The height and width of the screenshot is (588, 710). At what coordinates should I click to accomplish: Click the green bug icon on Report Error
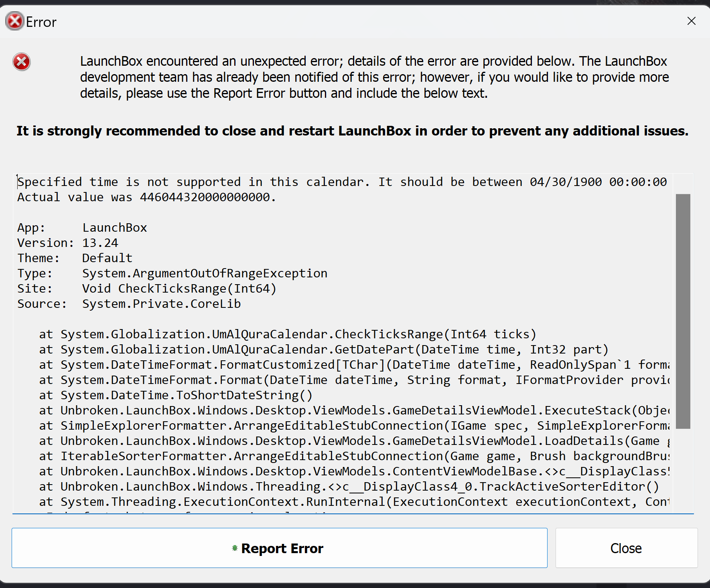[235, 548]
